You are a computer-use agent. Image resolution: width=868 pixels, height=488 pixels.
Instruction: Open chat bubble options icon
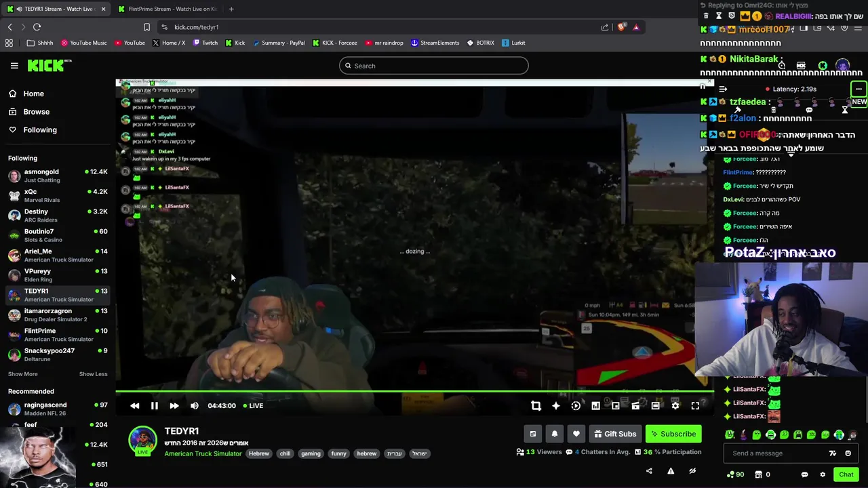(804, 474)
